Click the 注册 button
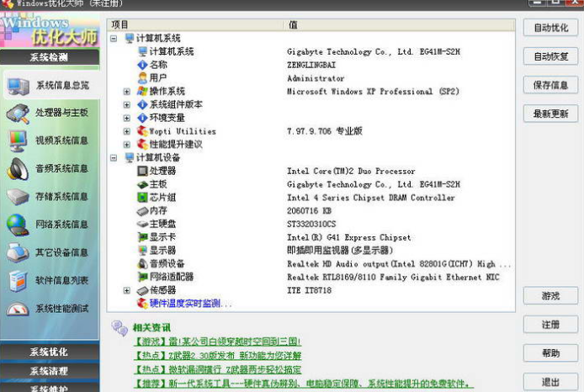 550,325
